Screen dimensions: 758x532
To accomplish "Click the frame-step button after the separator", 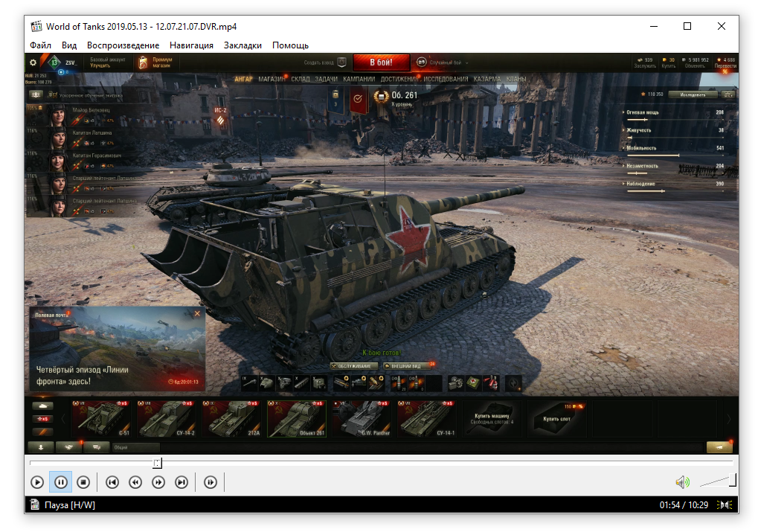I will click(x=211, y=482).
